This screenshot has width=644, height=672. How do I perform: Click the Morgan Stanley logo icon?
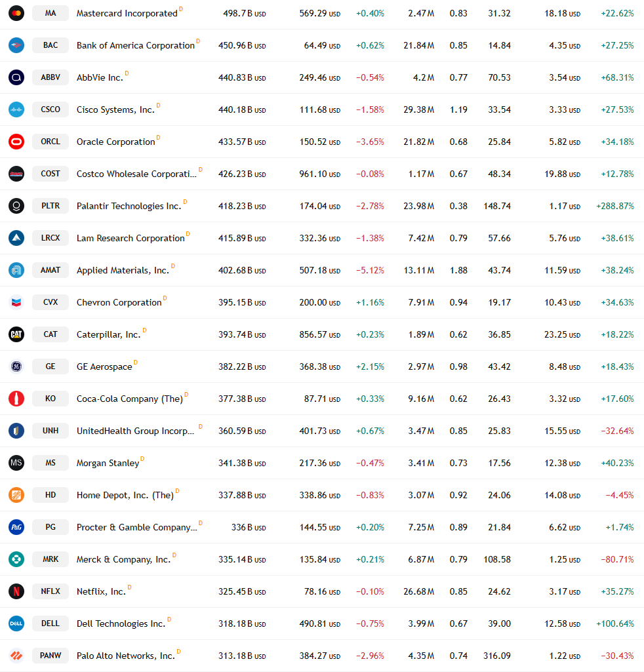pyautogui.click(x=16, y=464)
